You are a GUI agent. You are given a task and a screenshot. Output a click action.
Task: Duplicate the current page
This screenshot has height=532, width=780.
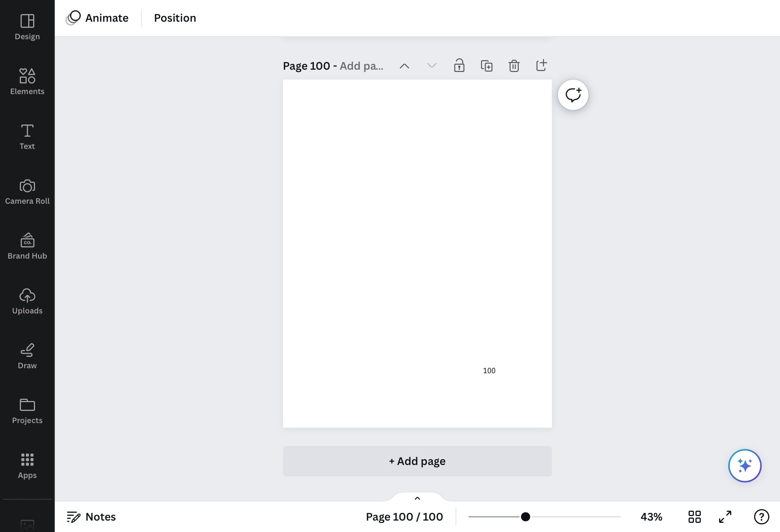[x=487, y=66]
